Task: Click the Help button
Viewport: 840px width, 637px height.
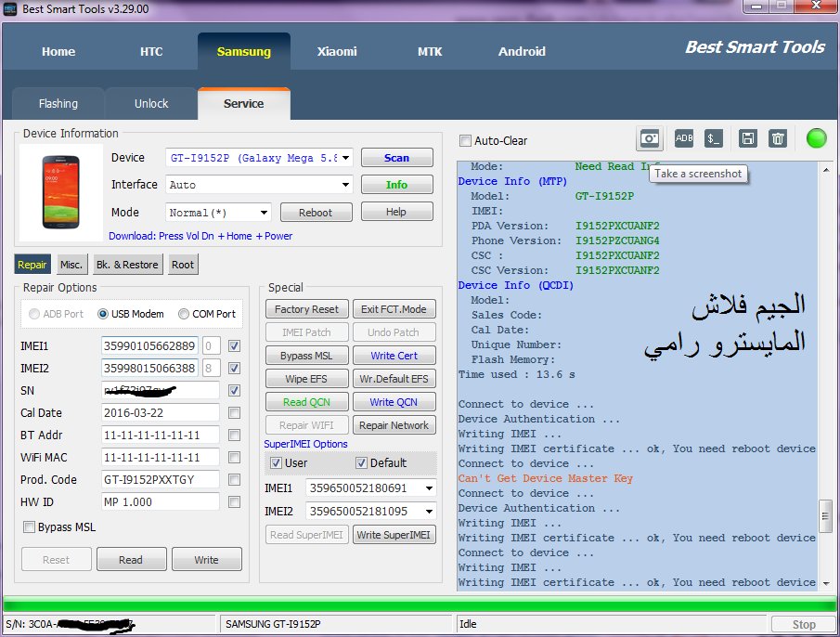Action: [x=397, y=212]
